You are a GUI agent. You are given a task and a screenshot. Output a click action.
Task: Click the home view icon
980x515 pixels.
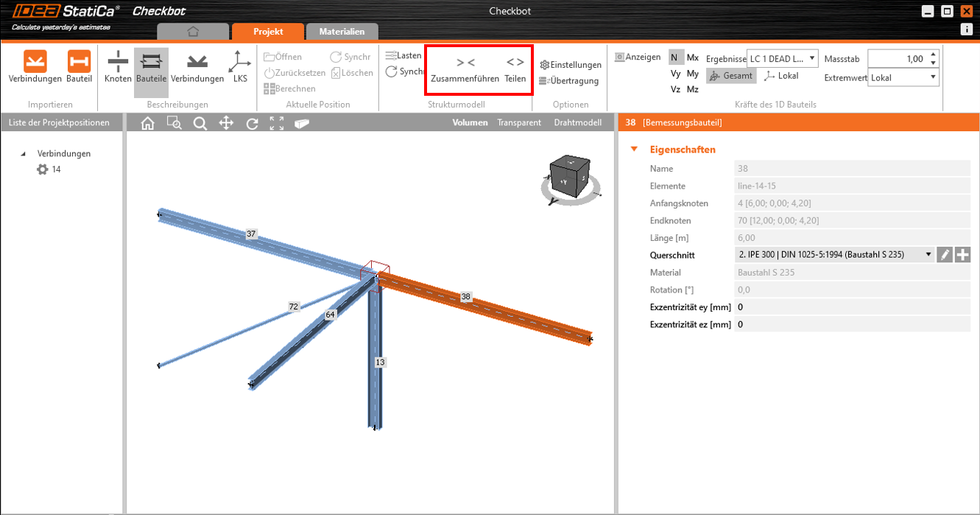pos(147,123)
